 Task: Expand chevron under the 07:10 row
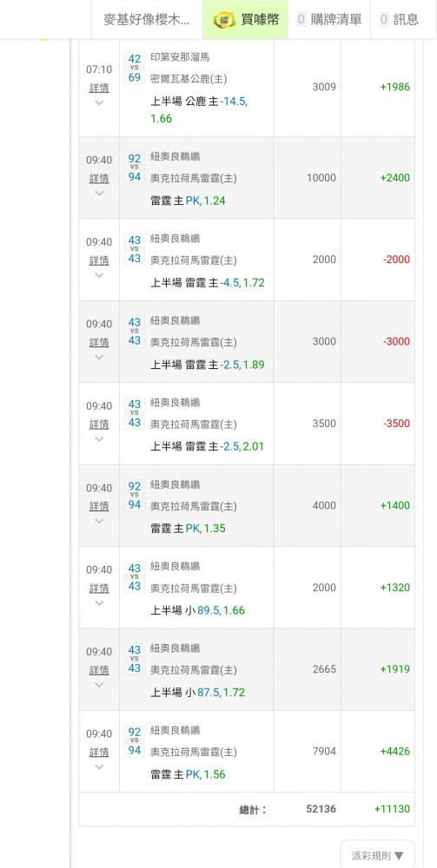tap(99, 103)
